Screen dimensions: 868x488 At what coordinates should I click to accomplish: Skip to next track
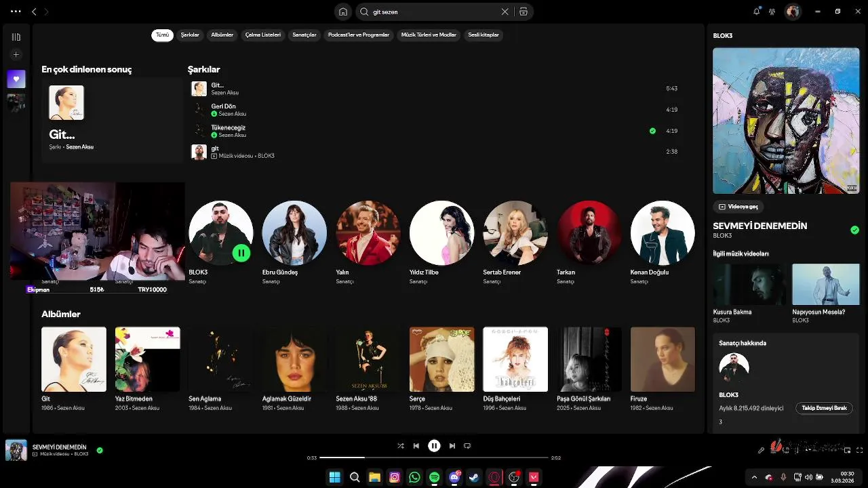pos(452,446)
